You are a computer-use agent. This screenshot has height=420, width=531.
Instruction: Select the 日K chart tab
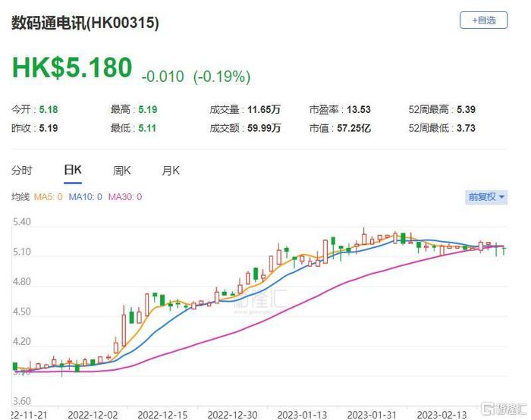73,170
